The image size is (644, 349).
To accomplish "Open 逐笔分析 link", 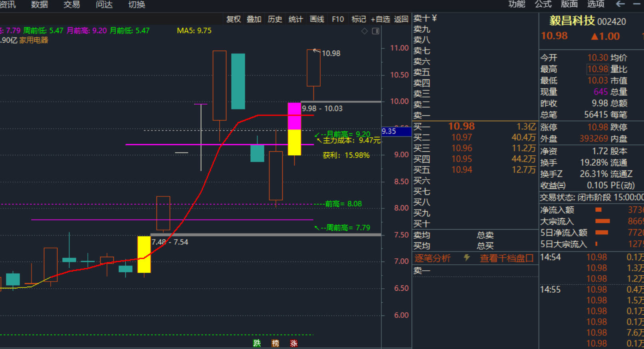I will tap(432, 258).
